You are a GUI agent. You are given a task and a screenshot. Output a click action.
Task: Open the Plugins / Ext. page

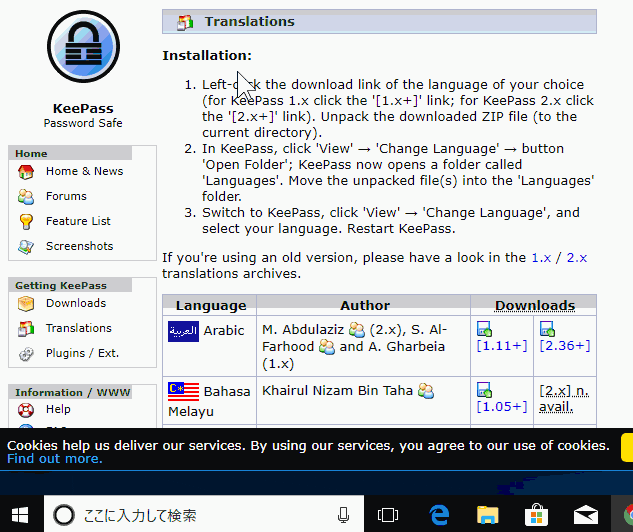click(x=82, y=353)
